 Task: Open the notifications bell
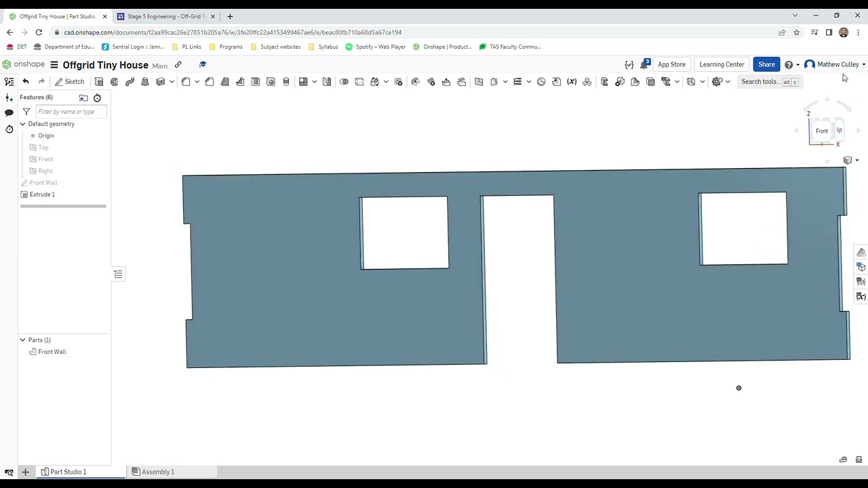[x=644, y=64]
